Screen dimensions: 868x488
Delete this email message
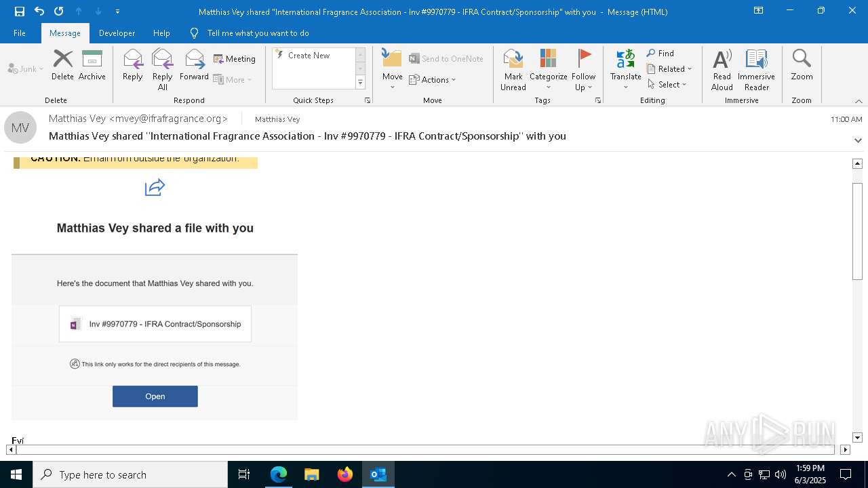(62, 65)
